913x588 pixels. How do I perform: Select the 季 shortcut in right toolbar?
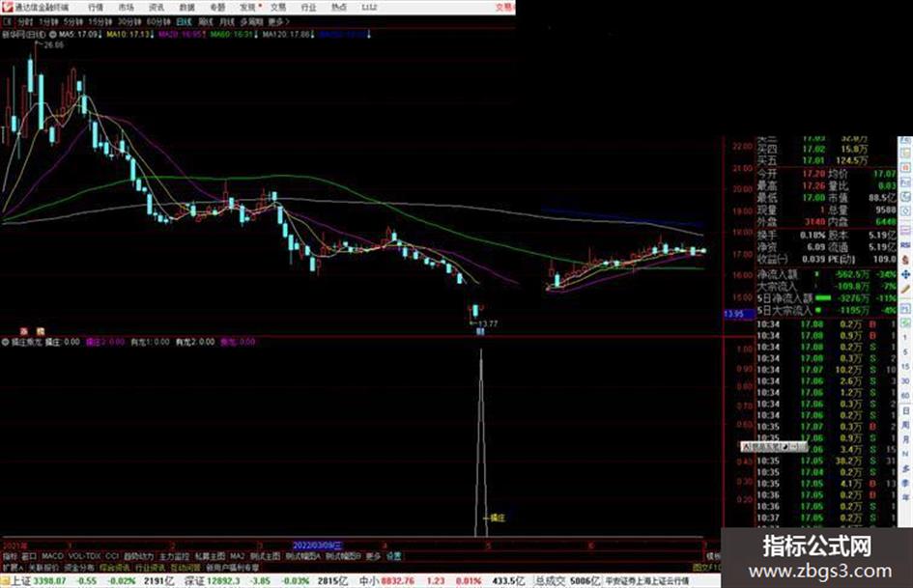coord(905,483)
